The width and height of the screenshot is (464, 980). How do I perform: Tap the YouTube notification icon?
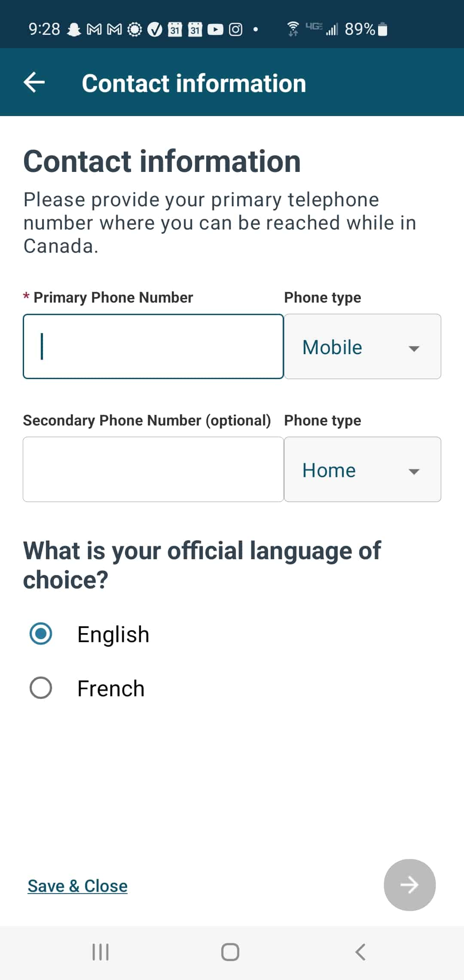[215, 30]
